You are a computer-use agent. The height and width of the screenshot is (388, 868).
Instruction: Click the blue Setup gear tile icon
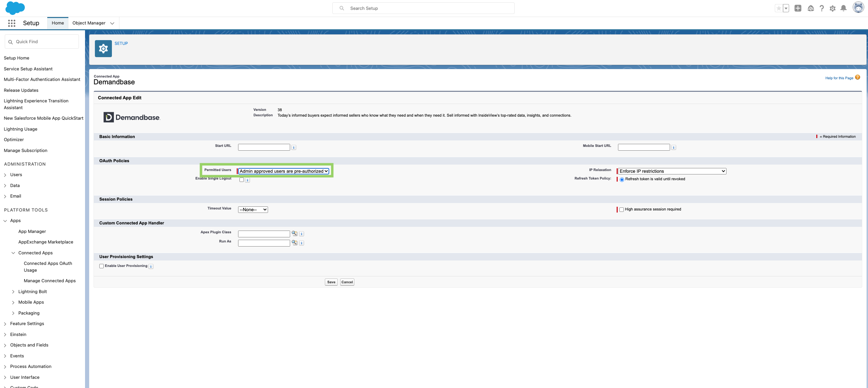click(x=103, y=49)
